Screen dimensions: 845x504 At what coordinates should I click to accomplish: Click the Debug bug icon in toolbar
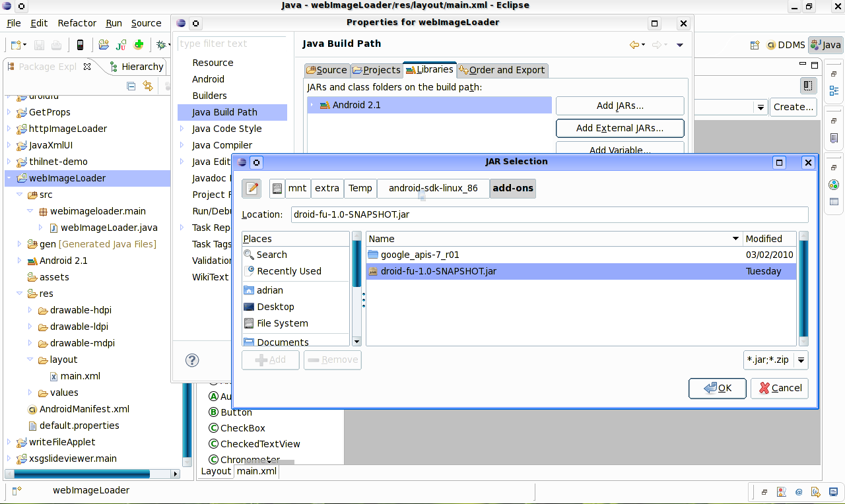coord(160,45)
